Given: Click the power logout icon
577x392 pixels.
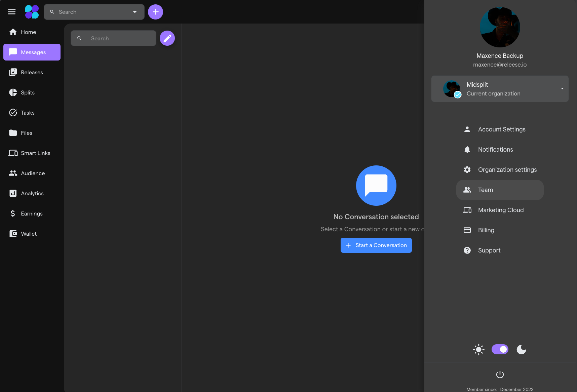Looking at the screenshot, I should click(500, 374).
